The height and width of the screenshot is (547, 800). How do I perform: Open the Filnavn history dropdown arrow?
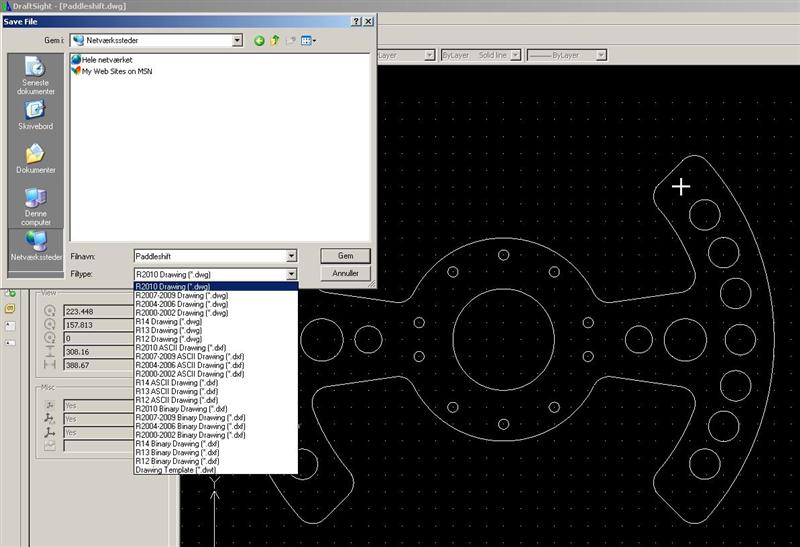pyautogui.click(x=291, y=256)
